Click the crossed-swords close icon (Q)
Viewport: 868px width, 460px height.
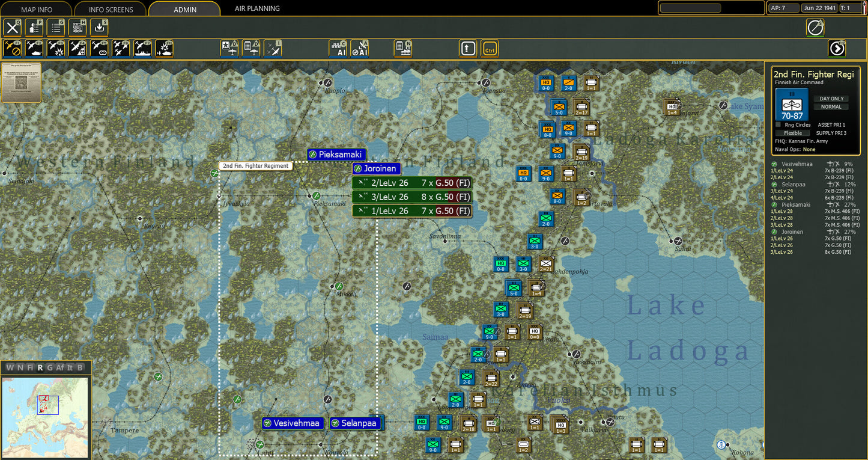[x=13, y=28]
